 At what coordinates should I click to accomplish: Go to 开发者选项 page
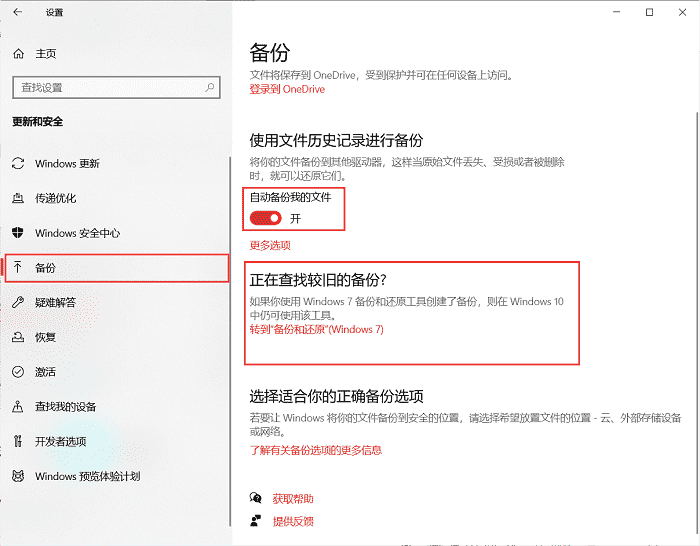click(61, 442)
